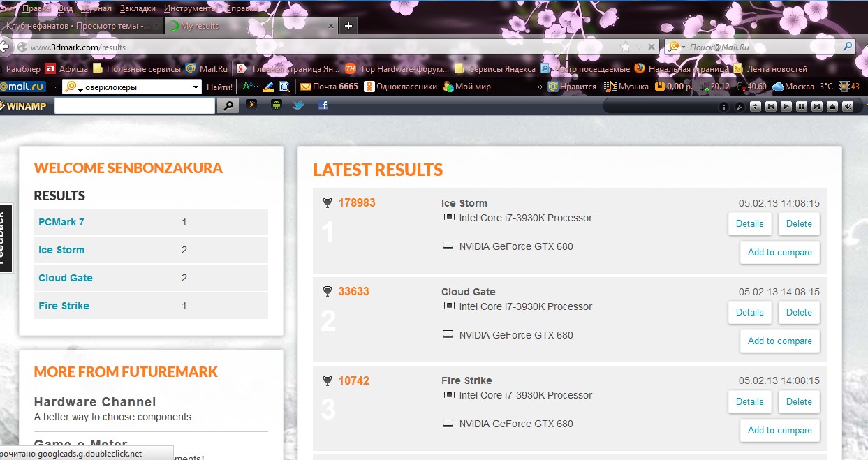Click the Winamp toolbar search magnifier button
This screenshot has height=460, width=868.
[x=228, y=106]
